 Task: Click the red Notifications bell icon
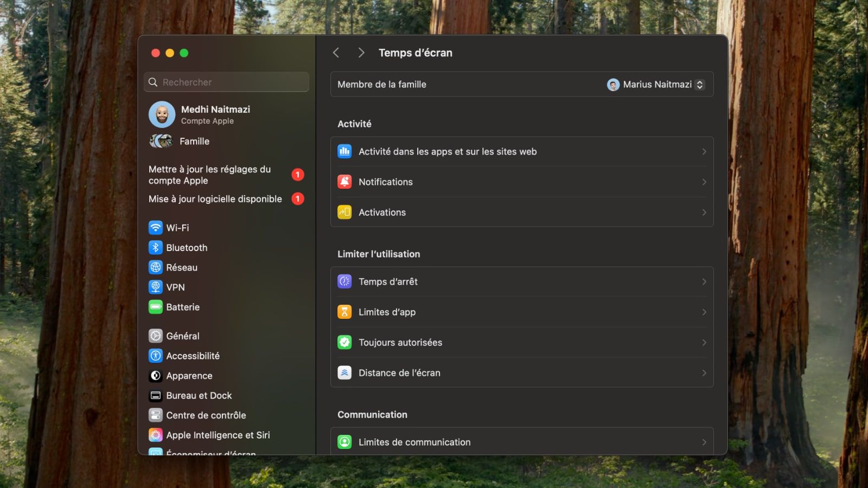344,182
